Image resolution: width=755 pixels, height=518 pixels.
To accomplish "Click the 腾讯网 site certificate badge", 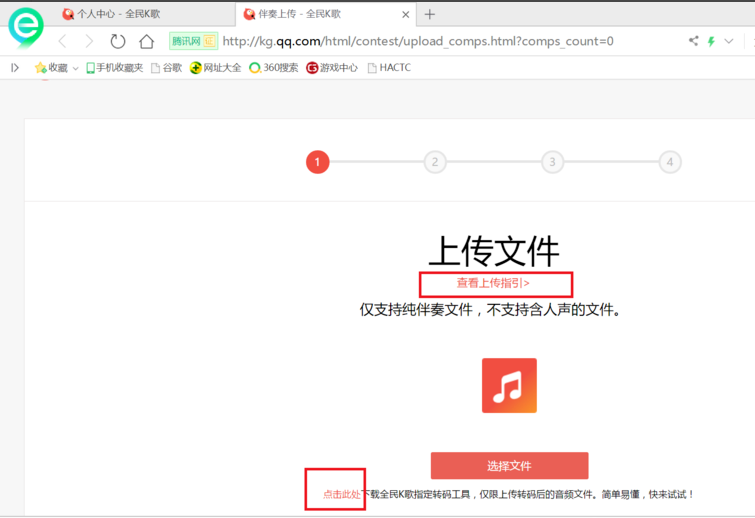I will pyautogui.click(x=193, y=41).
